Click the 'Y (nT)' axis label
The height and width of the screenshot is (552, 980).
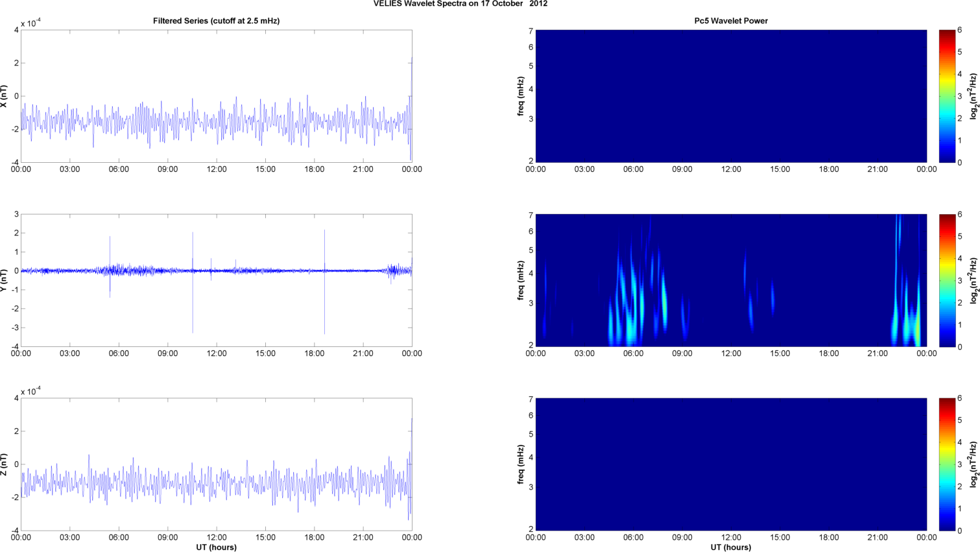5,280
